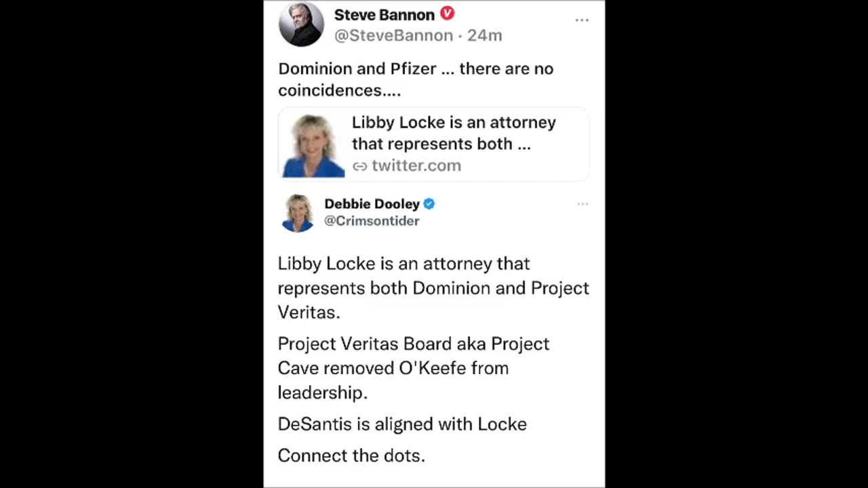Click the Debbie Dooley display name
This screenshot has width=868, height=488.
(x=372, y=204)
